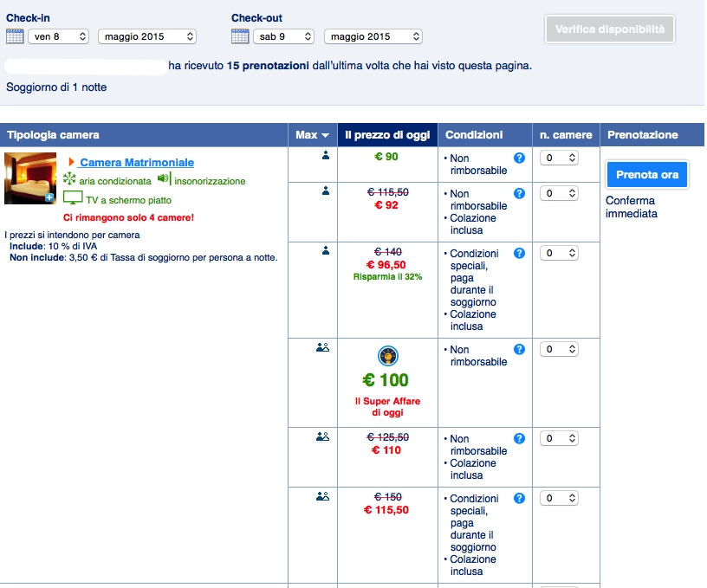Screen dimensions: 707x588
Task: Click single-person icon in € 90 row
Action: click(x=326, y=156)
